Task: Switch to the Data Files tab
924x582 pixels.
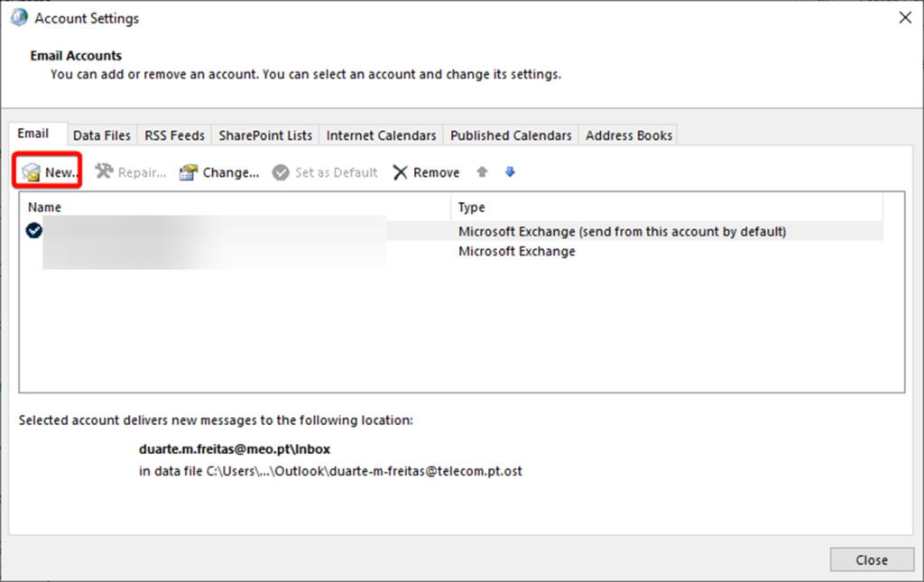Action: point(102,135)
